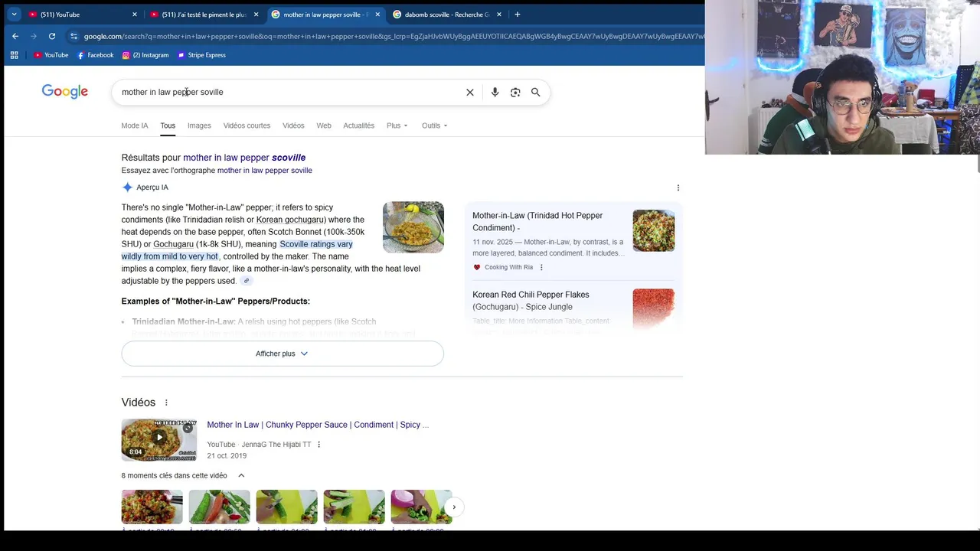
Task: Select the Vidéos courtes tab
Action: pyautogui.click(x=247, y=126)
